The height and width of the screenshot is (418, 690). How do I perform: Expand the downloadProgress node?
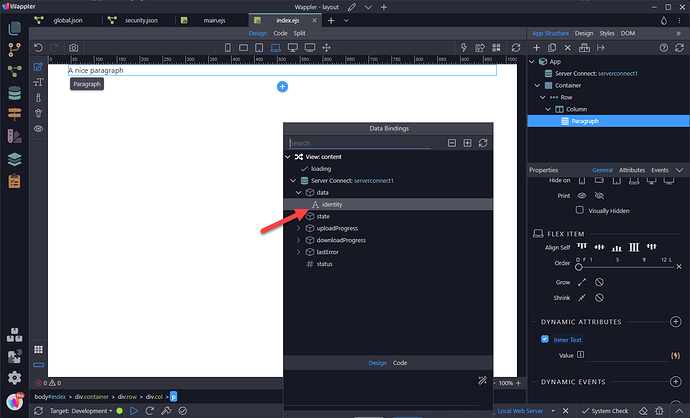pyautogui.click(x=298, y=240)
